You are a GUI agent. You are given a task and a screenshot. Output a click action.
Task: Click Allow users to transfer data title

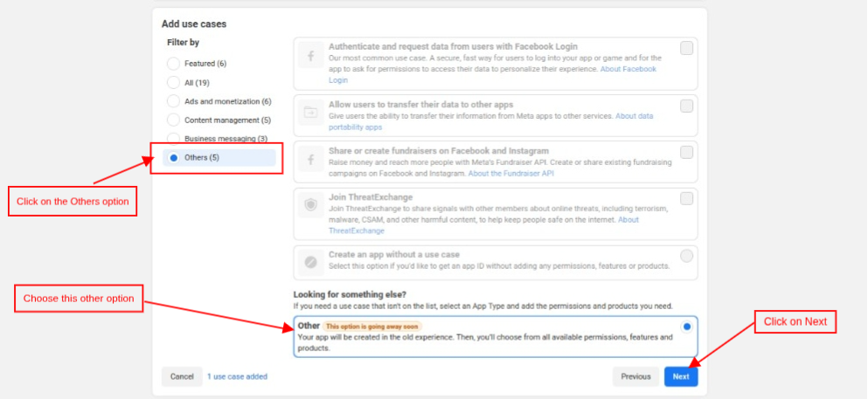420,105
